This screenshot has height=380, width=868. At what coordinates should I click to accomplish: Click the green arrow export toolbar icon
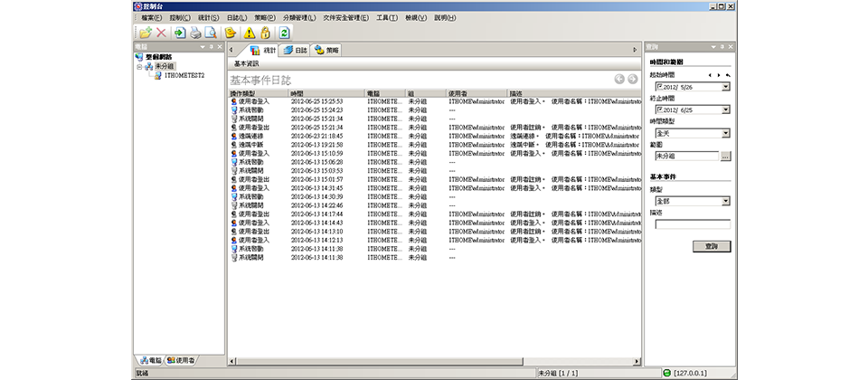point(179,33)
